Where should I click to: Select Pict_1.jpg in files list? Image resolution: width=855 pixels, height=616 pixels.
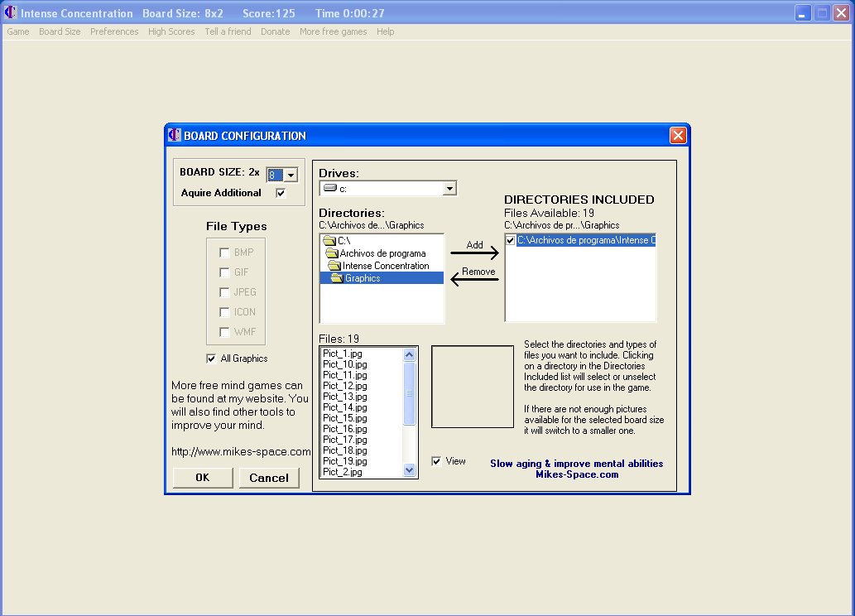(x=343, y=354)
